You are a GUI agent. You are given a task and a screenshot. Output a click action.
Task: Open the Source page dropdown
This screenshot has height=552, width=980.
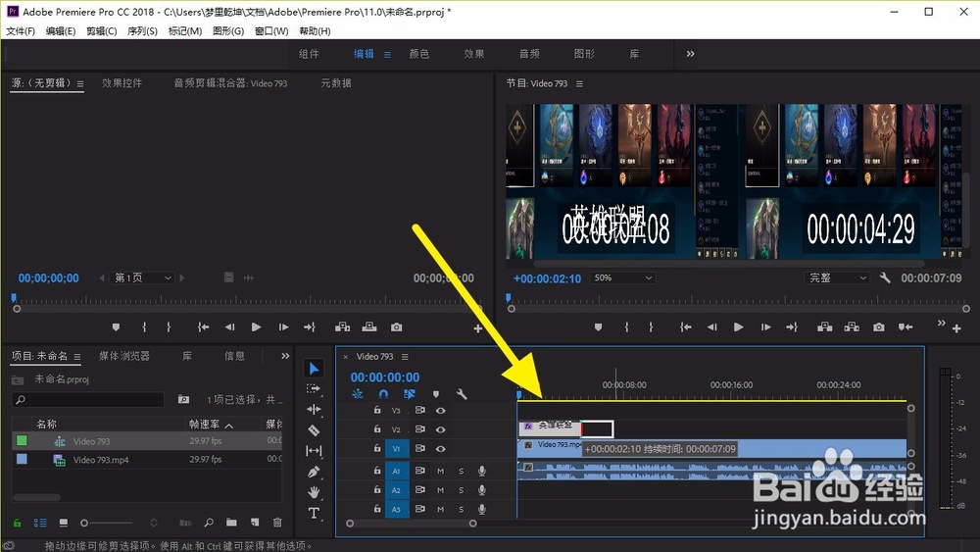coord(142,277)
